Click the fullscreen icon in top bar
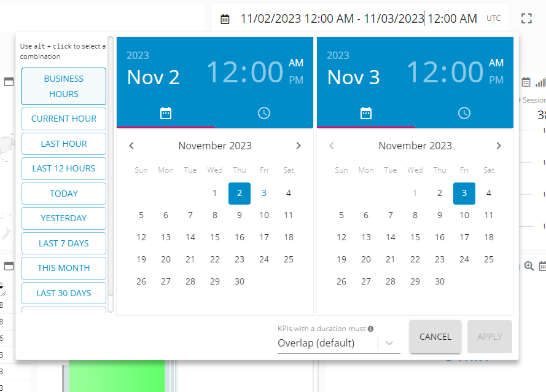546x392 pixels. tap(526, 18)
